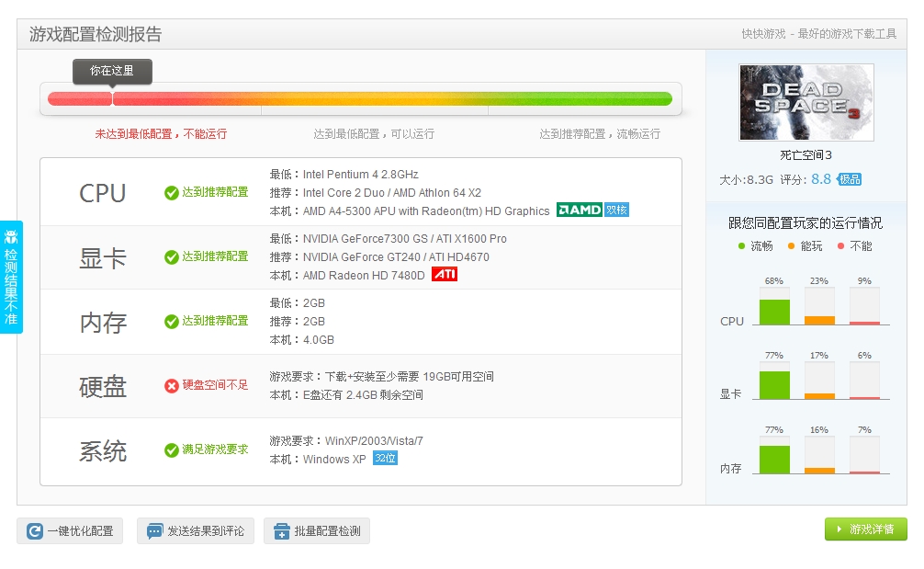924x569 pixels.
Task: Click the green check icon in 显卡 row
Action: [172, 257]
